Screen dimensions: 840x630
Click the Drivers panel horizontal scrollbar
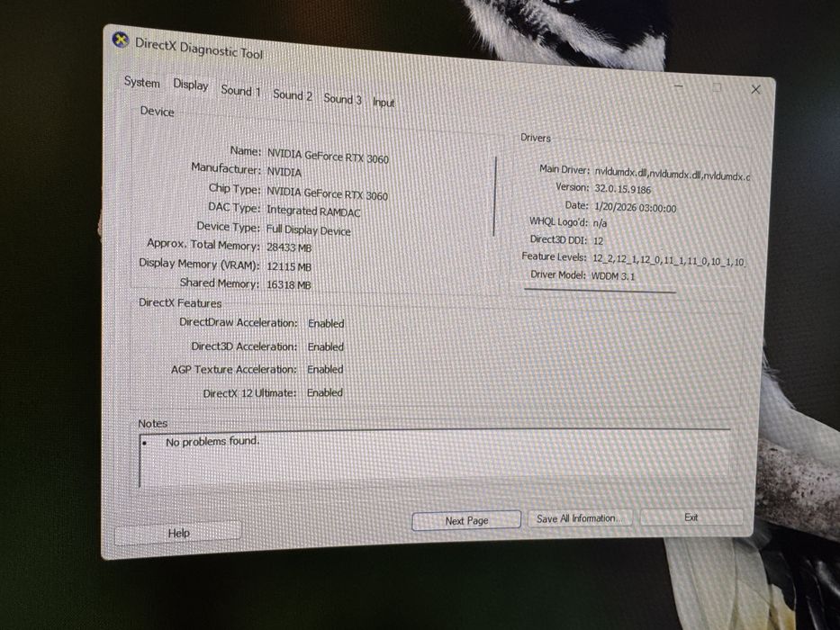click(x=600, y=291)
